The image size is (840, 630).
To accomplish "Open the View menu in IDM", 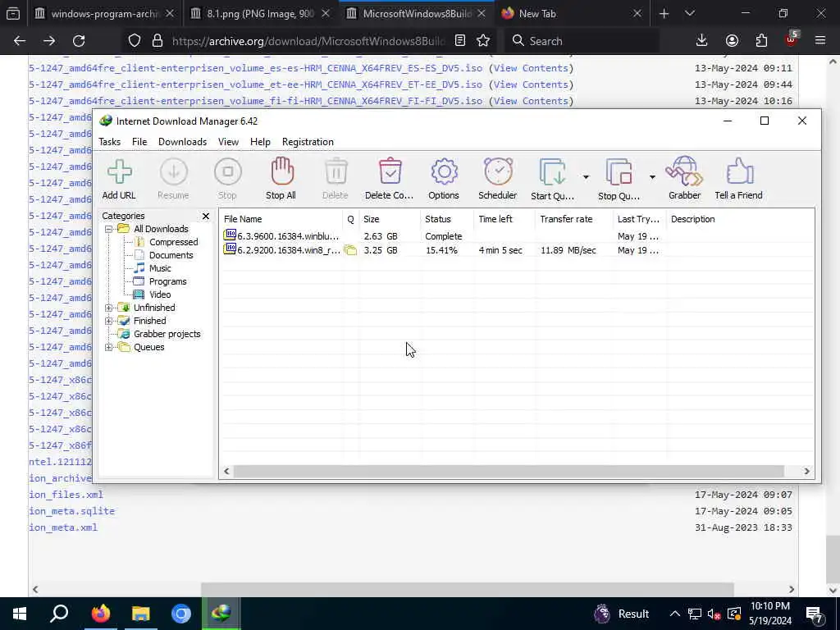I will tap(228, 142).
